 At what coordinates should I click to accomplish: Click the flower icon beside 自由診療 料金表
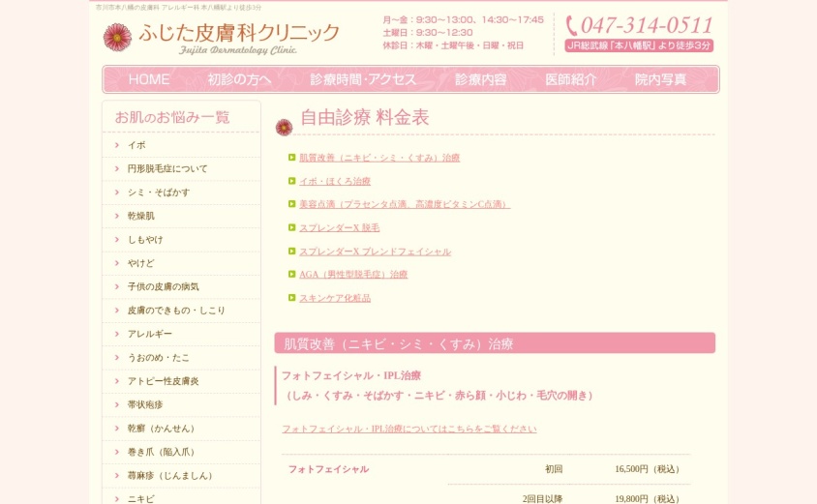(x=284, y=127)
